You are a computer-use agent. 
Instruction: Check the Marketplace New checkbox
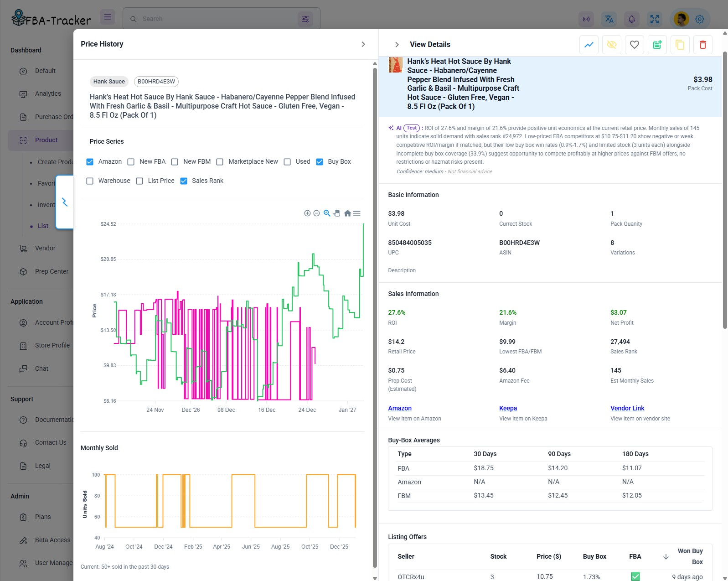click(x=220, y=162)
